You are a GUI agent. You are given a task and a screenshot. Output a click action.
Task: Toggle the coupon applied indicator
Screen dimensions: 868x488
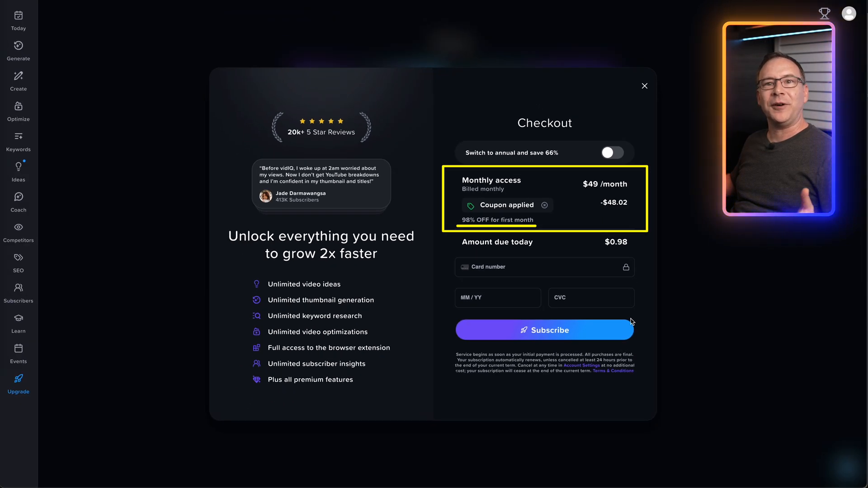click(x=544, y=205)
